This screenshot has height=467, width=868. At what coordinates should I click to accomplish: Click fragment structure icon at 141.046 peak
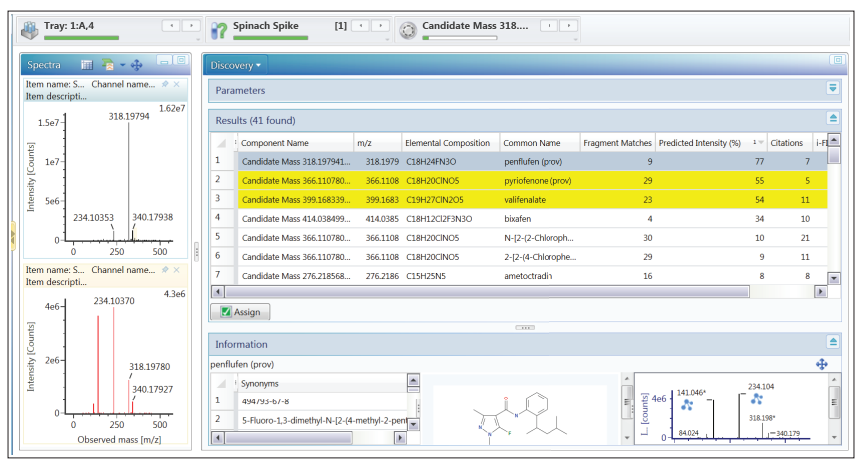[x=687, y=405]
